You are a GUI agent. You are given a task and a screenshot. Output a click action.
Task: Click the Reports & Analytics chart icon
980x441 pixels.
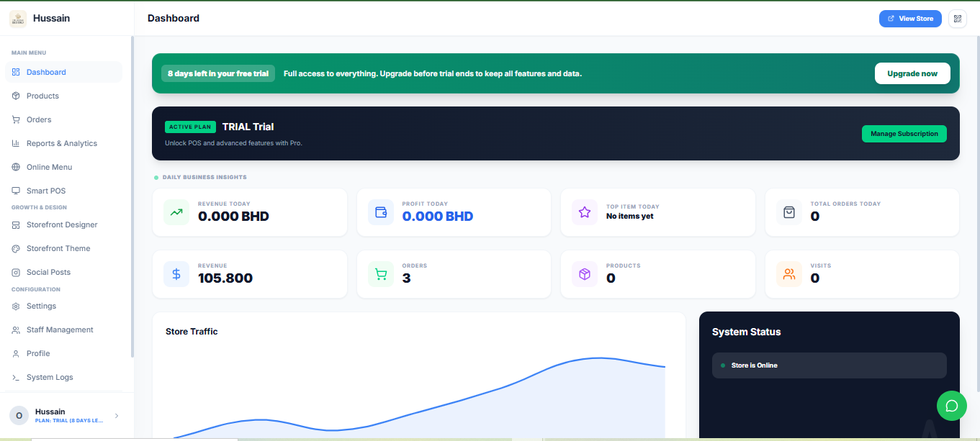pyautogui.click(x=16, y=143)
